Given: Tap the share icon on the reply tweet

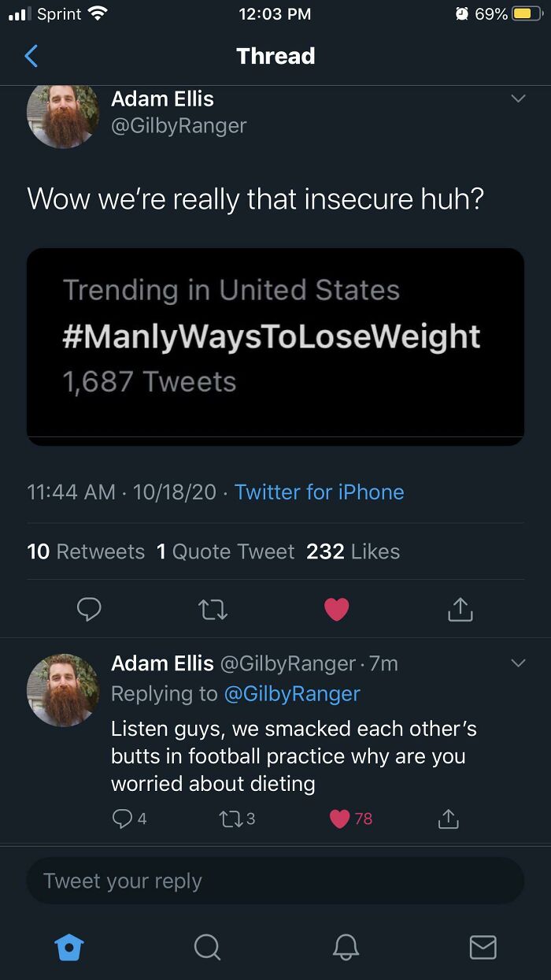Looking at the screenshot, I should [x=448, y=818].
